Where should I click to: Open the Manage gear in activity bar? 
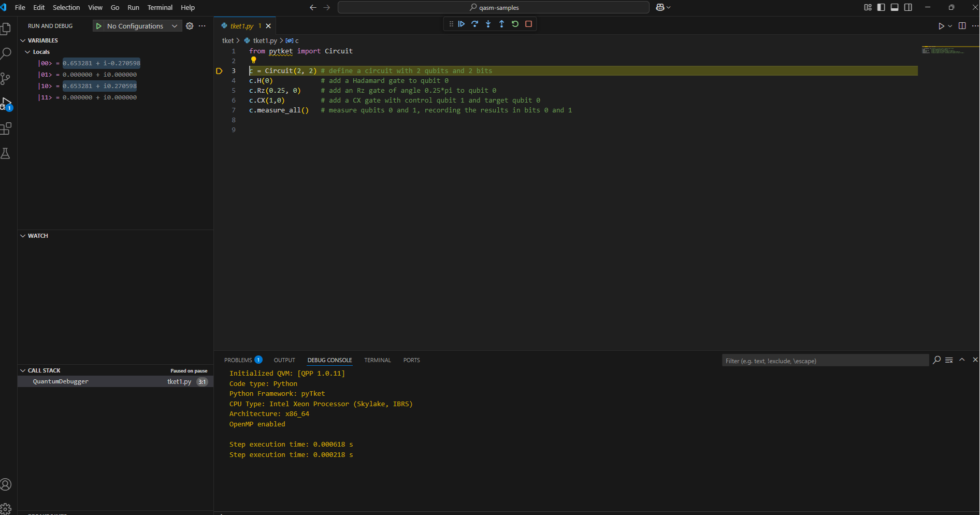(6, 508)
